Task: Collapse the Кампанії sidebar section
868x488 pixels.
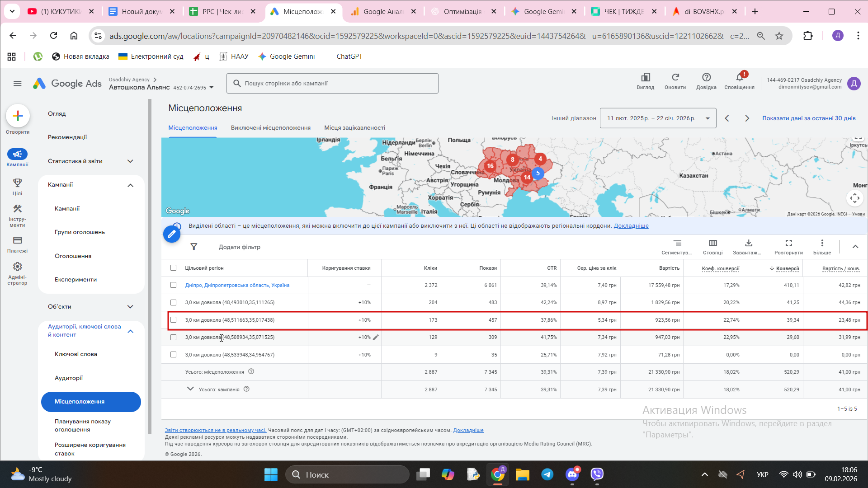Action: (x=130, y=185)
